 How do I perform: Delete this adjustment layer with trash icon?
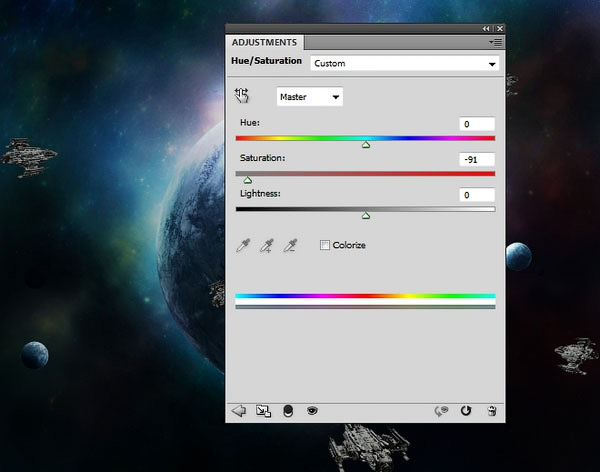[491, 410]
